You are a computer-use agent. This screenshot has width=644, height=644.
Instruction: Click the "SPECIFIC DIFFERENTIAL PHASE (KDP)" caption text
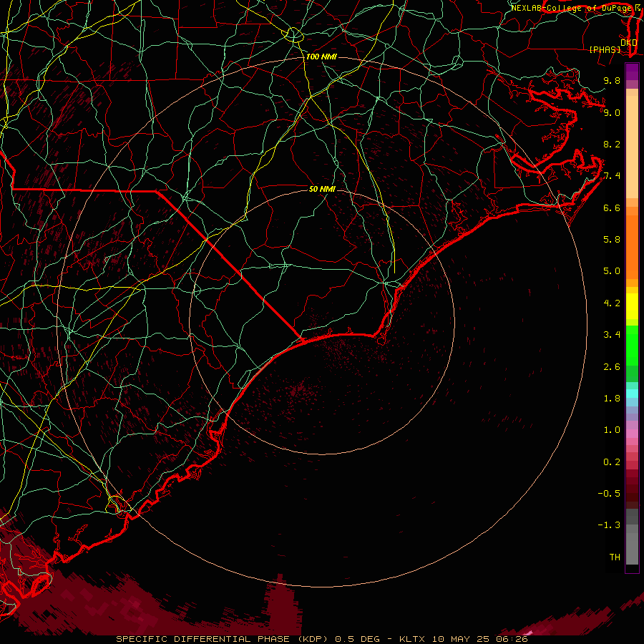point(223,639)
